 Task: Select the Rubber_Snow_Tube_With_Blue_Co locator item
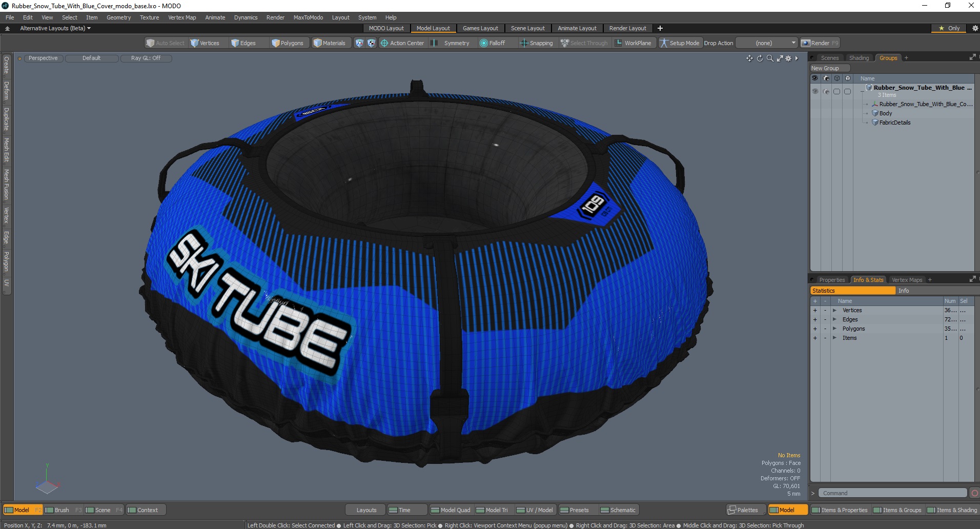coord(925,104)
